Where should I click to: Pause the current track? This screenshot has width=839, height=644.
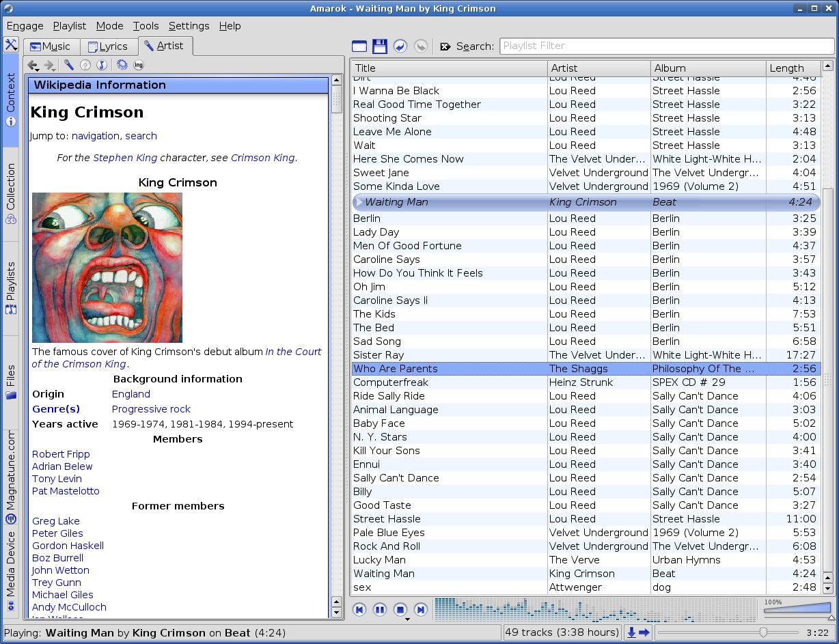tap(380, 610)
